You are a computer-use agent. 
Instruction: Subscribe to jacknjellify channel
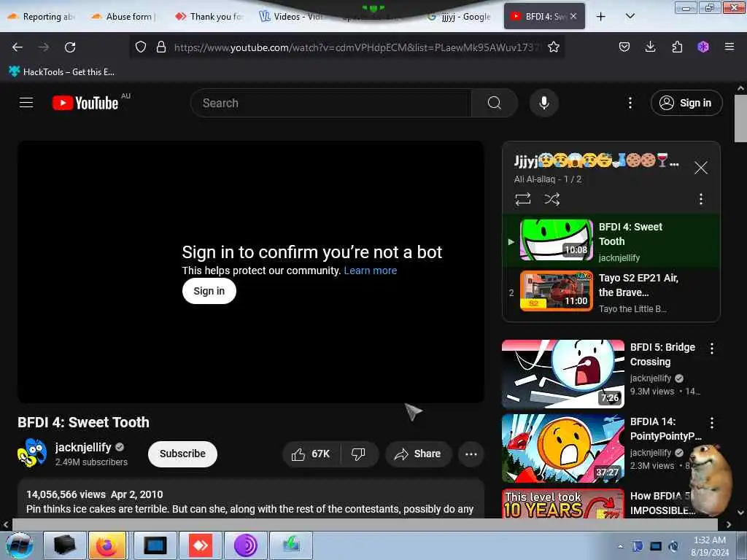[x=182, y=454]
